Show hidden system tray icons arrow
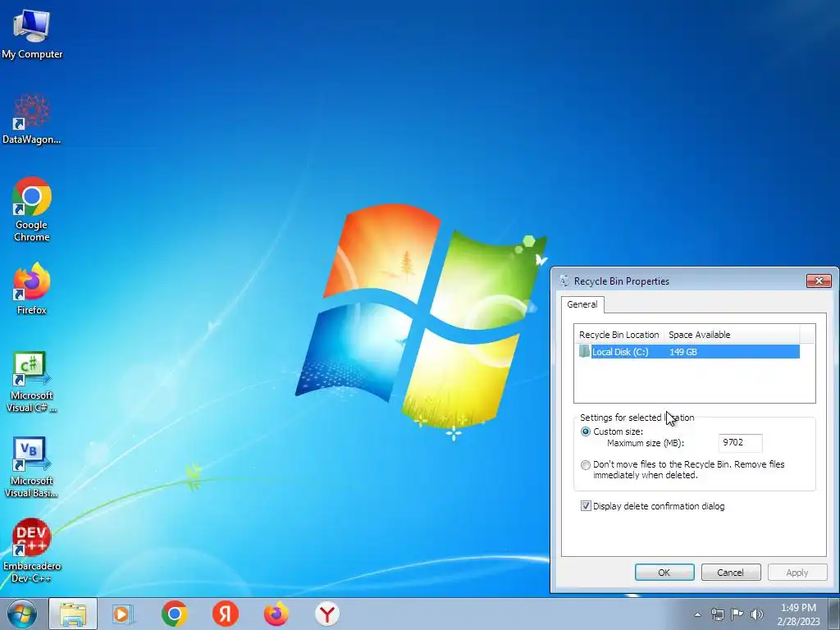 [x=697, y=614]
